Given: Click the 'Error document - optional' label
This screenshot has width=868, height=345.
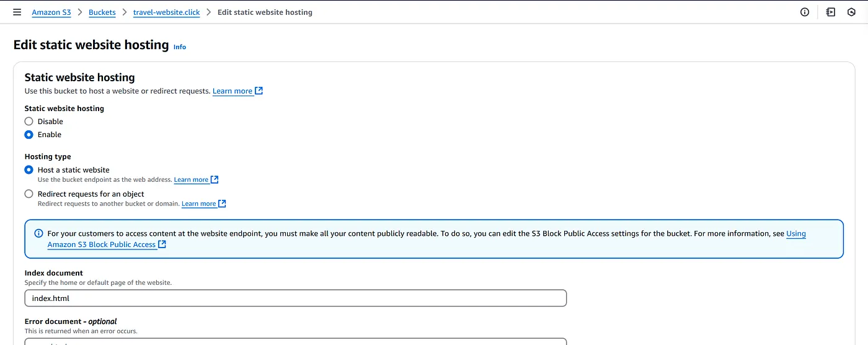Looking at the screenshot, I should [71, 321].
